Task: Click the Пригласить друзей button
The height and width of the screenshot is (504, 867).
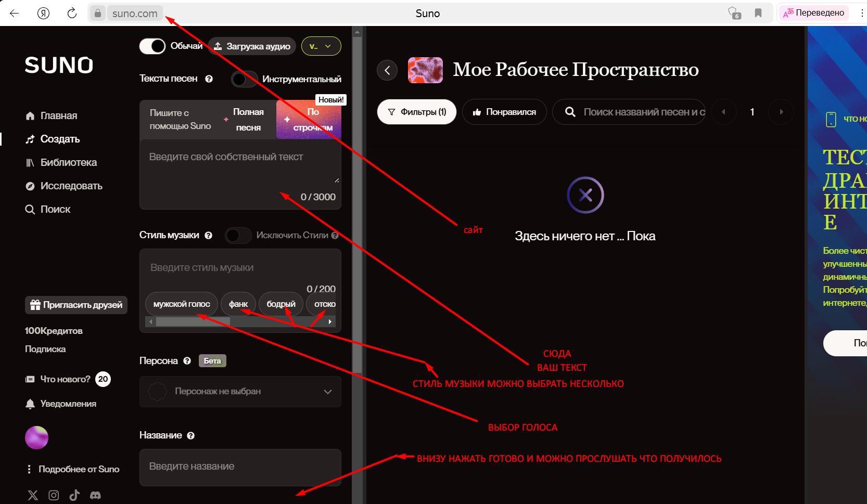Action: [76, 305]
